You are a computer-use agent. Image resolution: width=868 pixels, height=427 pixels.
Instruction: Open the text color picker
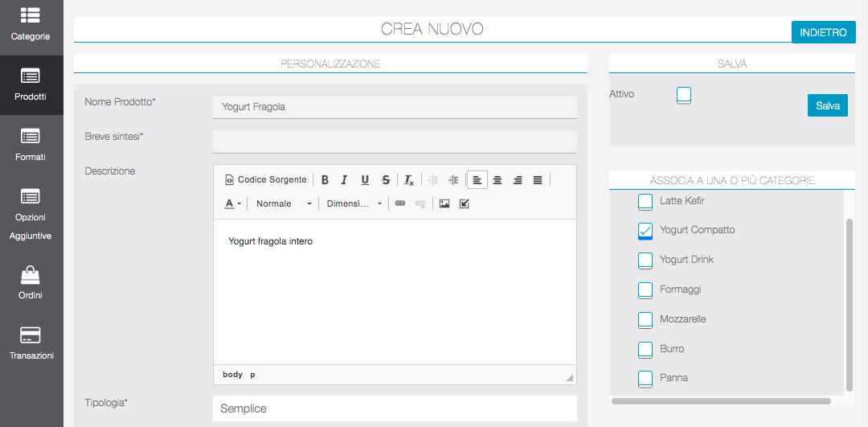click(x=232, y=203)
